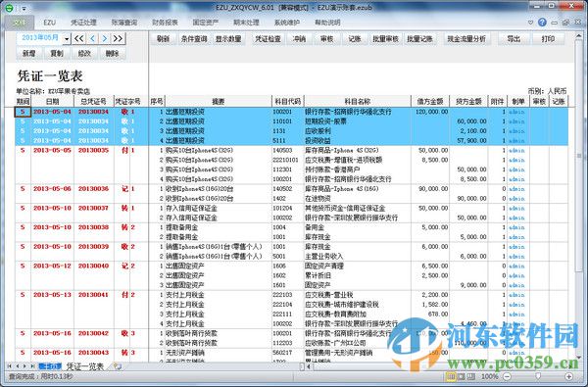Click account code 140503 cell
Screen dimensions: 588x387
point(287,150)
